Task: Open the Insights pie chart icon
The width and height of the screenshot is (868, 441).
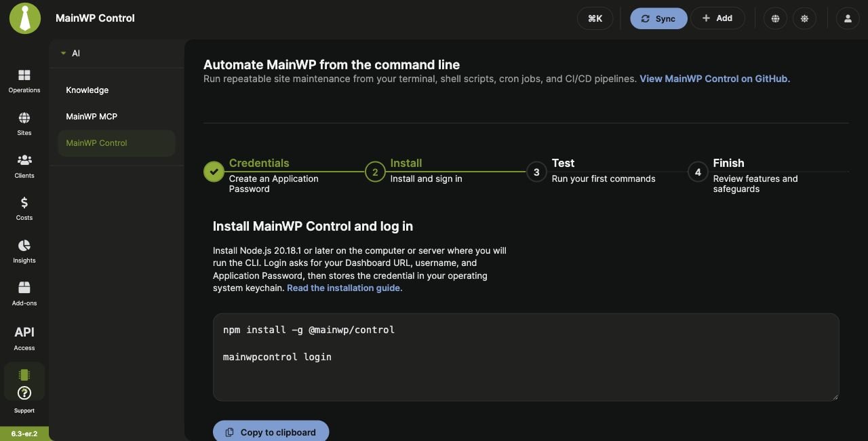Action: 24,245
